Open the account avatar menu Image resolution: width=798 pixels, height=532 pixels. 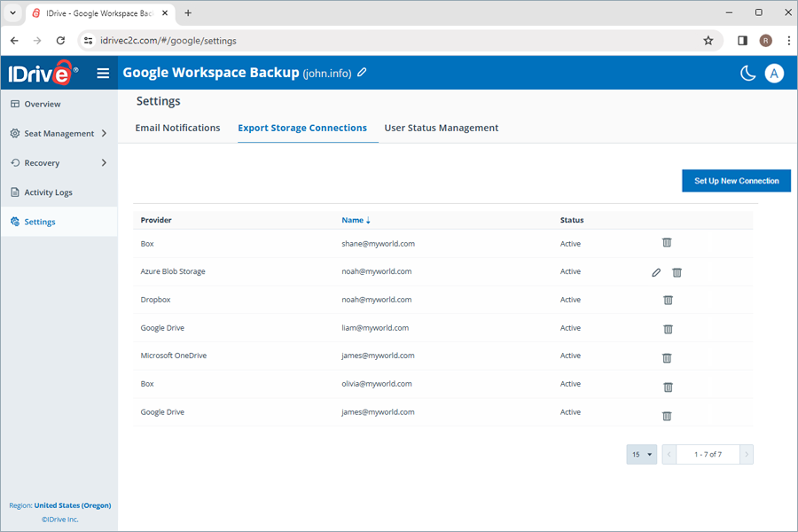(x=774, y=73)
